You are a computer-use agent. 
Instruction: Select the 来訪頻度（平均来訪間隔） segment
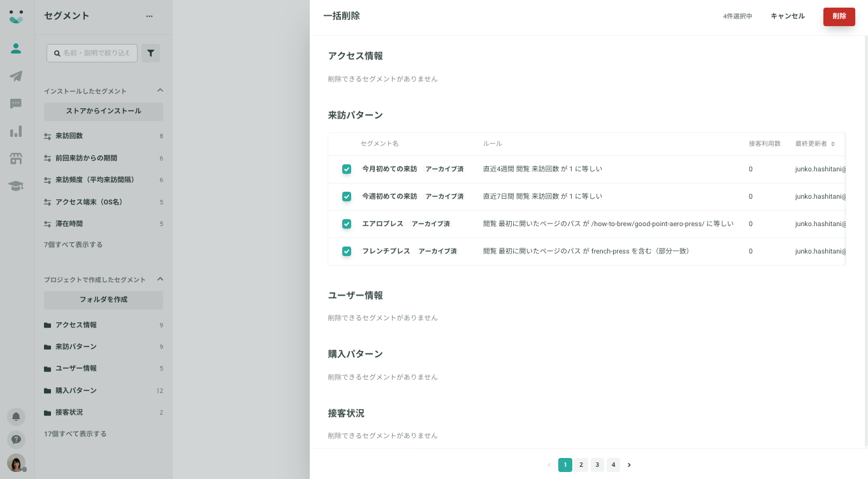coord(103,180)
